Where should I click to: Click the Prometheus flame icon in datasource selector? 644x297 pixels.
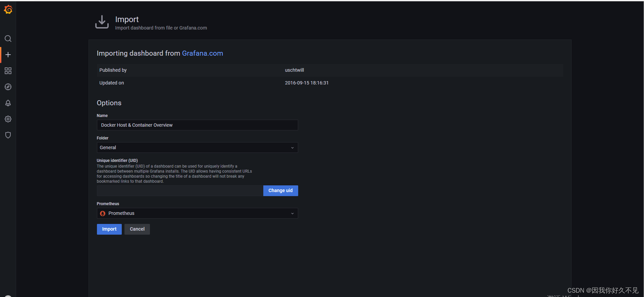coord(103,214)
